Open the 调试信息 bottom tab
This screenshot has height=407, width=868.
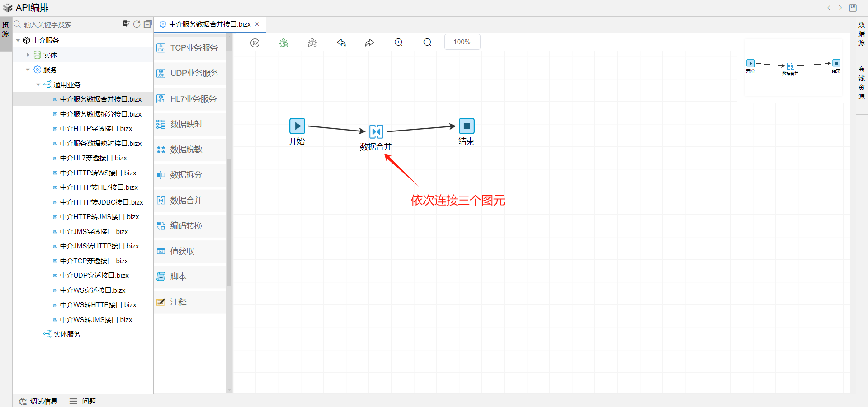(x=38, y=401)
